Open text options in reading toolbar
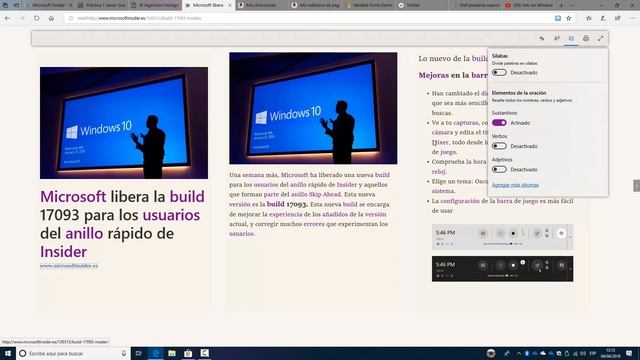Screen dimensions: 640x360 tap(557, 38)
